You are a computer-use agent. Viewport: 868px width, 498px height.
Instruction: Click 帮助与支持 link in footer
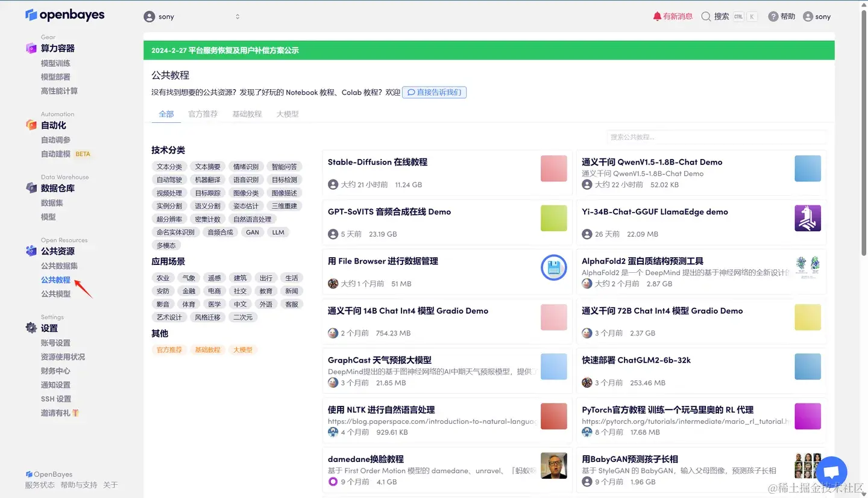(79, 485)
